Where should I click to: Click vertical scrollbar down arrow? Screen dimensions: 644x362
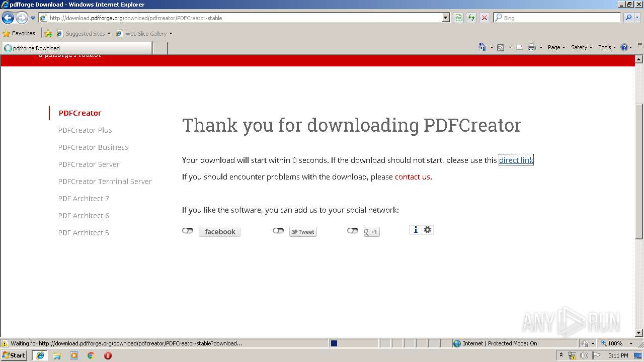click(639, 333)
